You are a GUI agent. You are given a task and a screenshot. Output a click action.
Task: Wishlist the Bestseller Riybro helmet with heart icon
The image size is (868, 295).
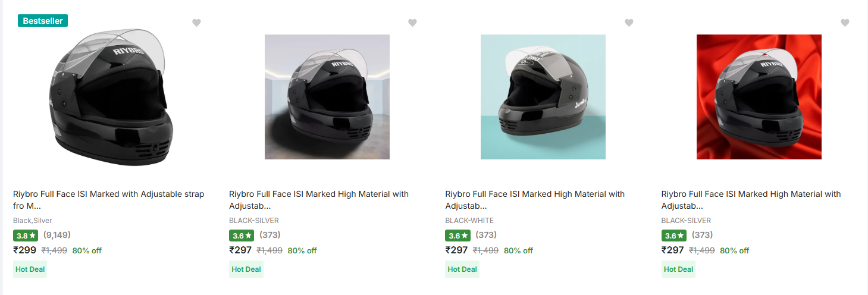point(196,23)
